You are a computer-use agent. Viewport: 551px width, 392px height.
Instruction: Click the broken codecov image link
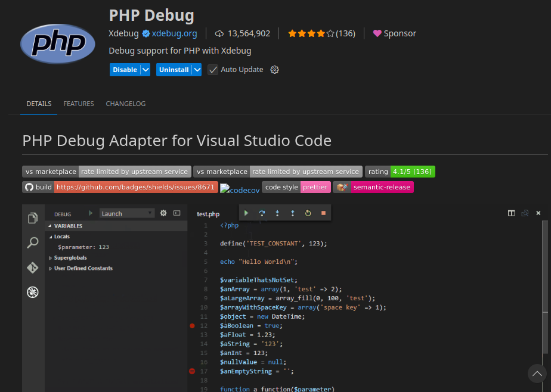point(240,189)
